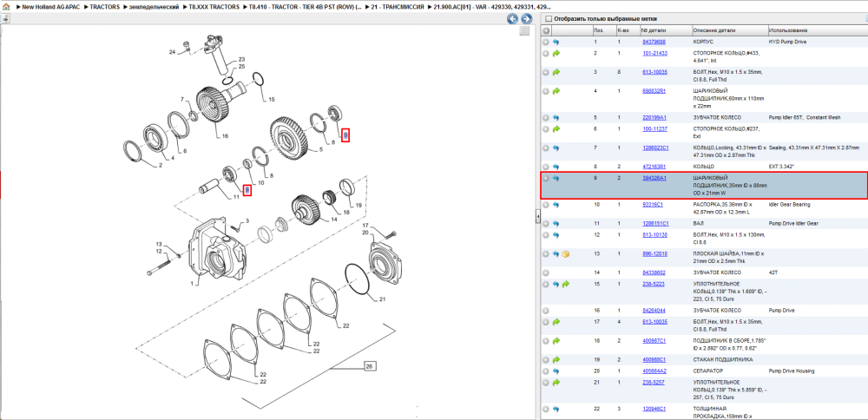Image resolution: width=868 pixels, height=420 pixels.
Task: Add part 84264044 via its circle icon
Action: [546, 311]
